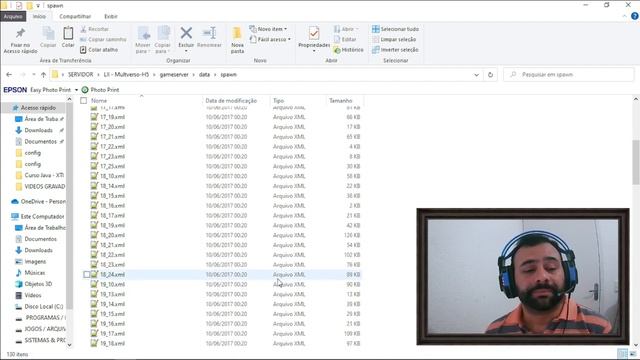Open the Novo item dropdown
640x360 pixels.
point(268,29)
